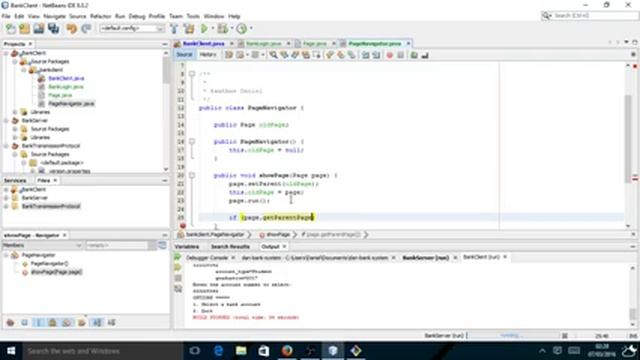
Task: Toggle Show Non-Public Members filter in Navigator
Action: point(52,322)
